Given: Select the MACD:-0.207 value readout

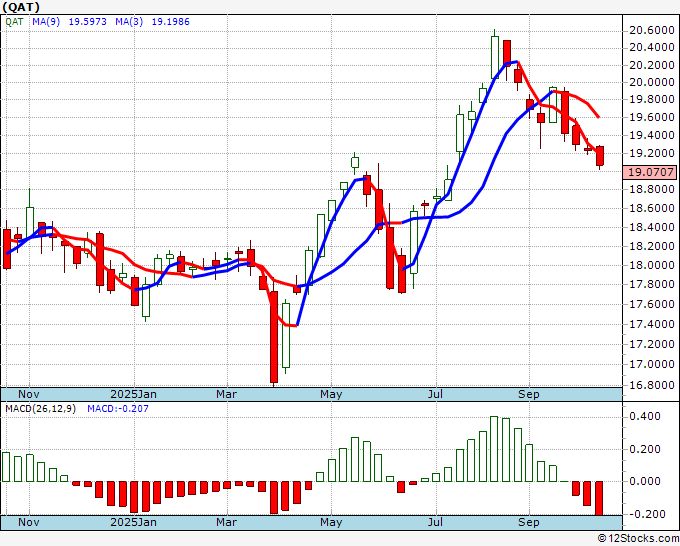Looking at the screenshot, I should pos(118,409).
